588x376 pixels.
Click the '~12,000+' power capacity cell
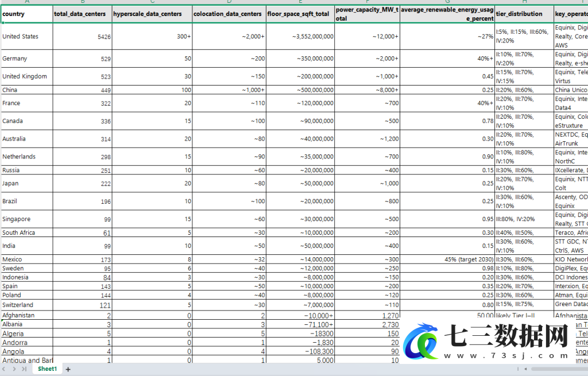point(367,36)
